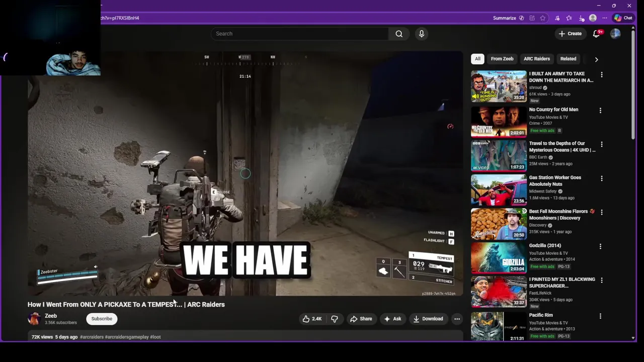This screenshot has width=644, height=362.
Task: Select the Related filter chip
Action: 568,59
